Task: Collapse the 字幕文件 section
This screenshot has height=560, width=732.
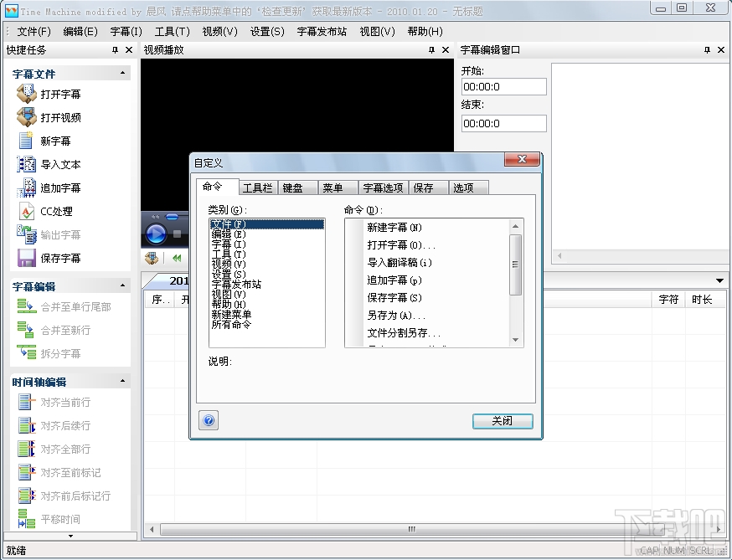Action: pyautogui.click(x=122, y=73)
